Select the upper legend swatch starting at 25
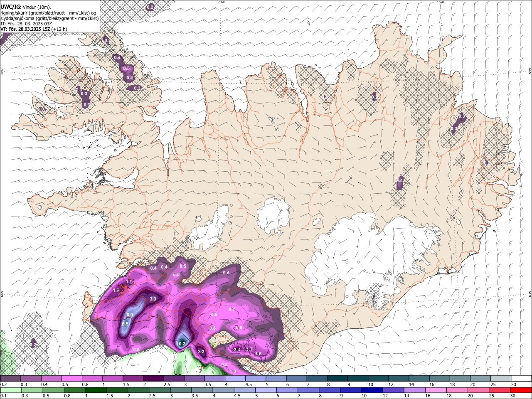The width and height of the screenshot is (532, 399). [x=500, y=379]
